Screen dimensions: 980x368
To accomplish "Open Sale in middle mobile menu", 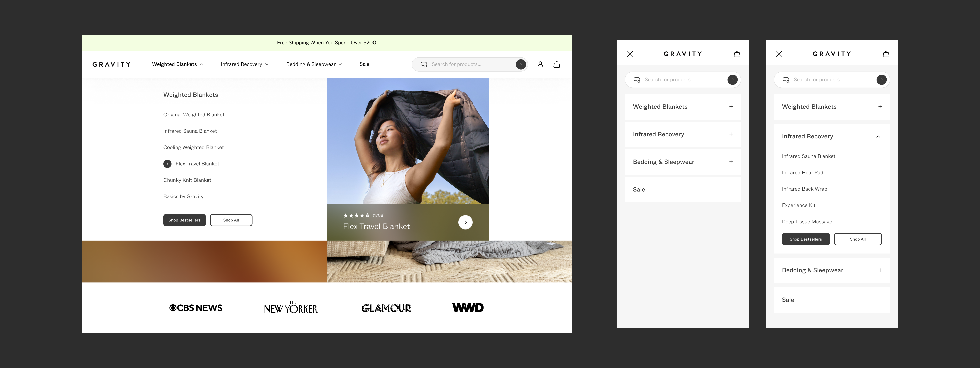I will 683,189.
